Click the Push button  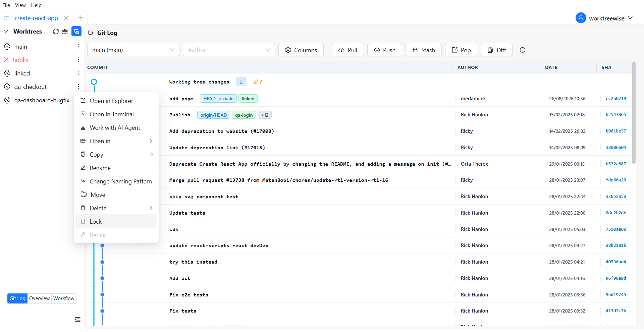point(385,50)
